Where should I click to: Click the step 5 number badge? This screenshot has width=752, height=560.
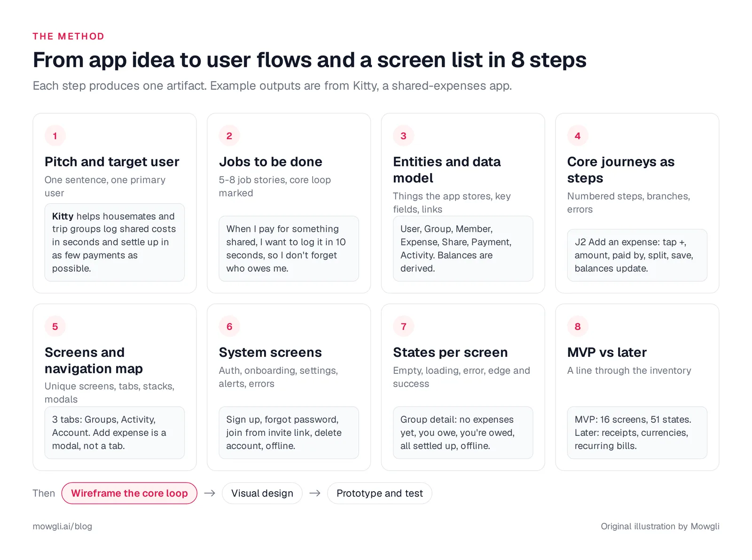[55, 326]
